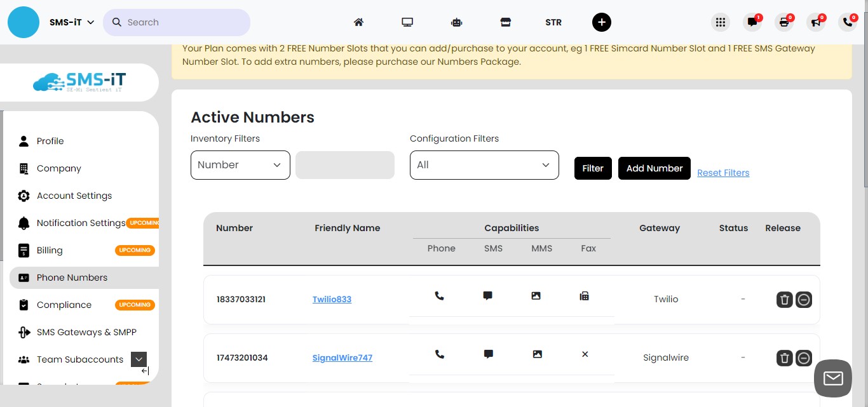Click the monitor icon in top bar
Viewport: 868px width, 407px height.
pyautogui.click(x=407, y=22)
